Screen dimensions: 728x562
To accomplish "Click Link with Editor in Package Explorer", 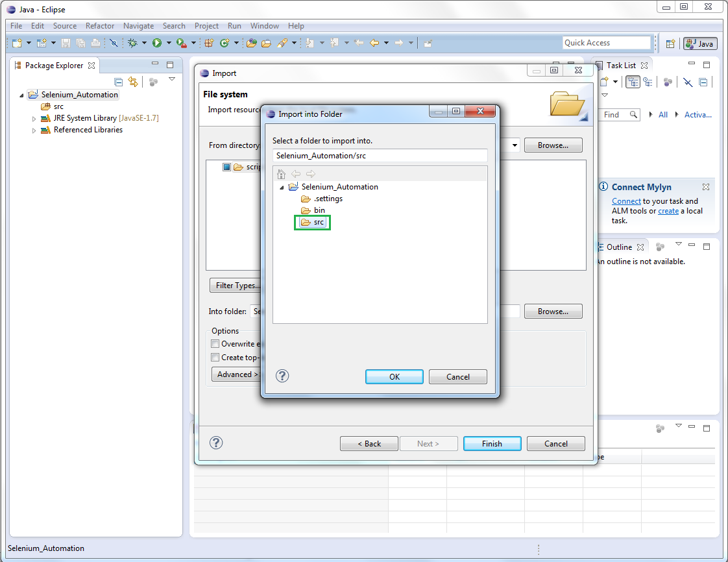I will (x=133, y=82).
